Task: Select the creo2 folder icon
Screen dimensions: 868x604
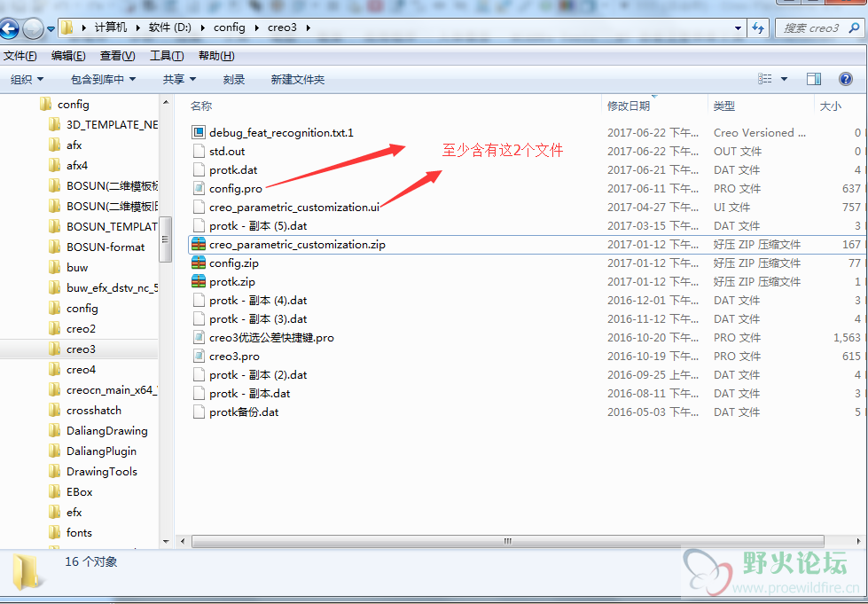Action: (x=54, y=329)
